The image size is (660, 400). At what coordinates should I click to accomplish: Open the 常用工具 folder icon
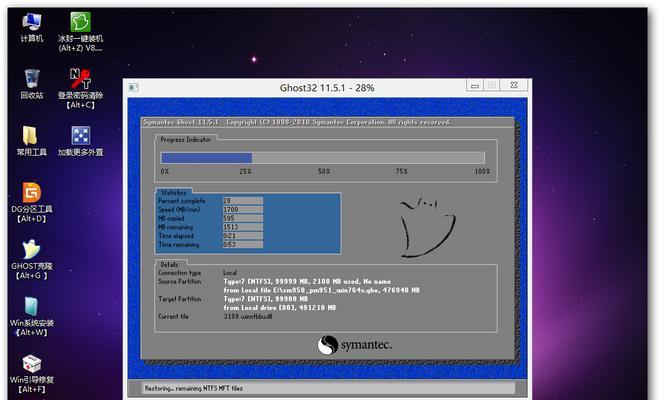click(32, 141)
